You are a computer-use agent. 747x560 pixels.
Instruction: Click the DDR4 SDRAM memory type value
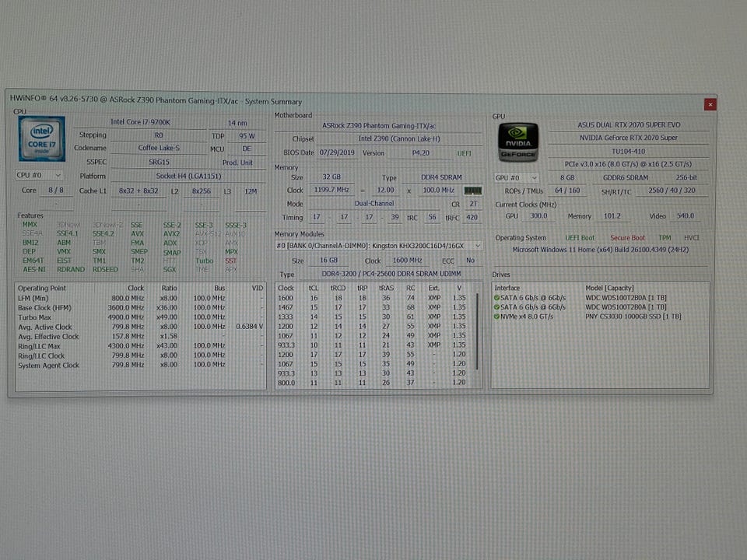[x=441, y=177]
